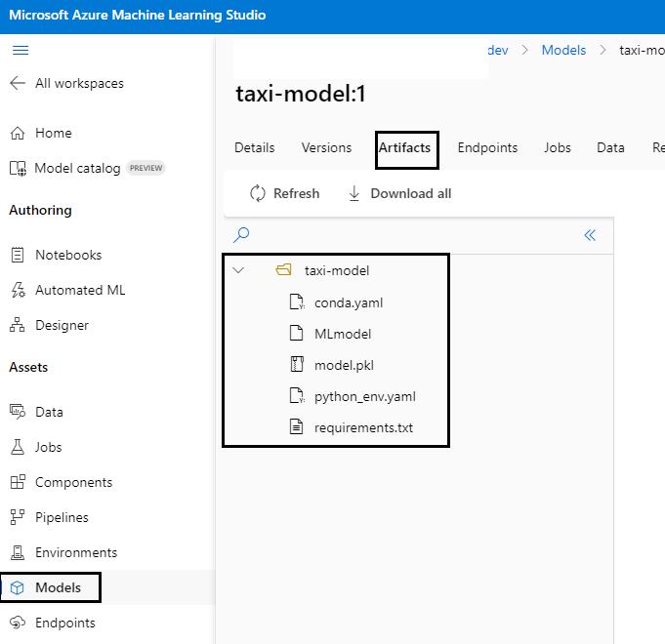Click Jobs label under Assets
Image resolution: width=665 pixels, height=644 pixels.
pos(49,448)
